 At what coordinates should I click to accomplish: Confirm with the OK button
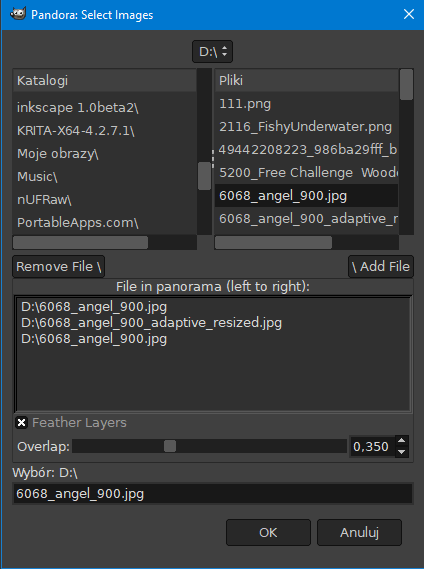tap(268, 532)
